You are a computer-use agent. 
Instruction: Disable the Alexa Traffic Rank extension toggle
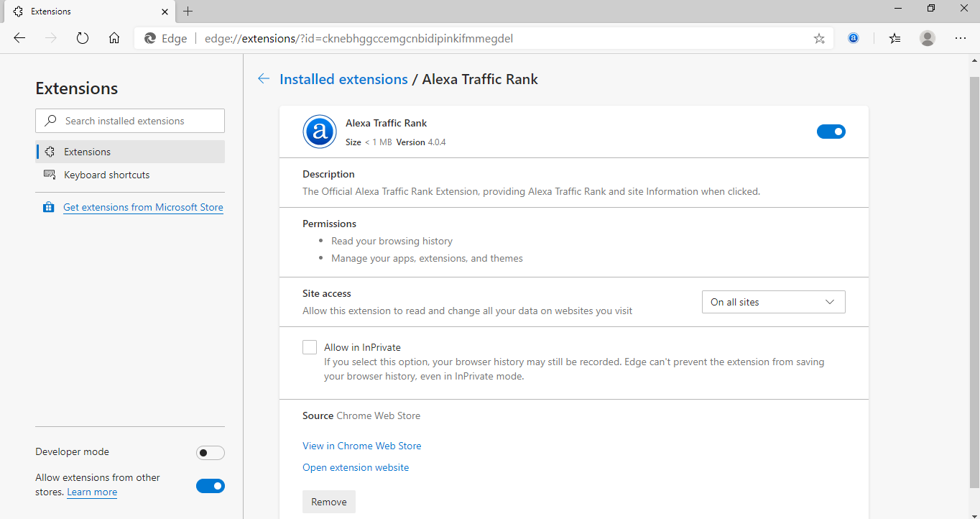pyautogui.click(x=831, y=132)
